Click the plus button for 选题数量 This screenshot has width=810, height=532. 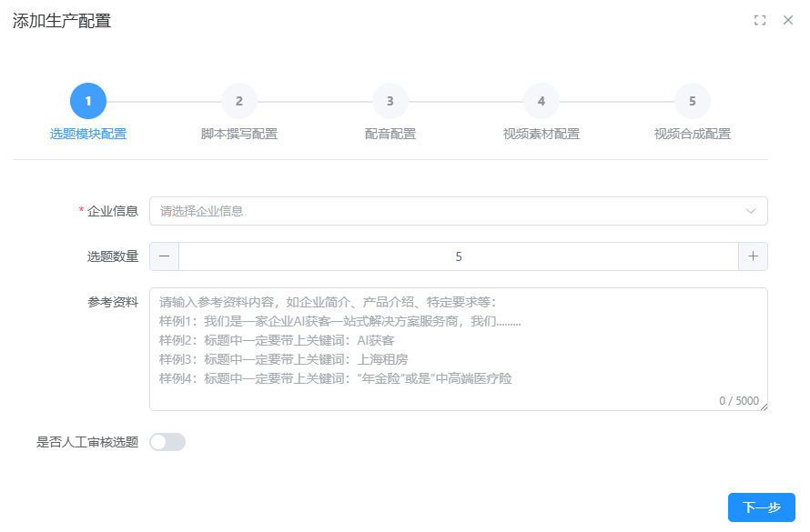[753, 256]
